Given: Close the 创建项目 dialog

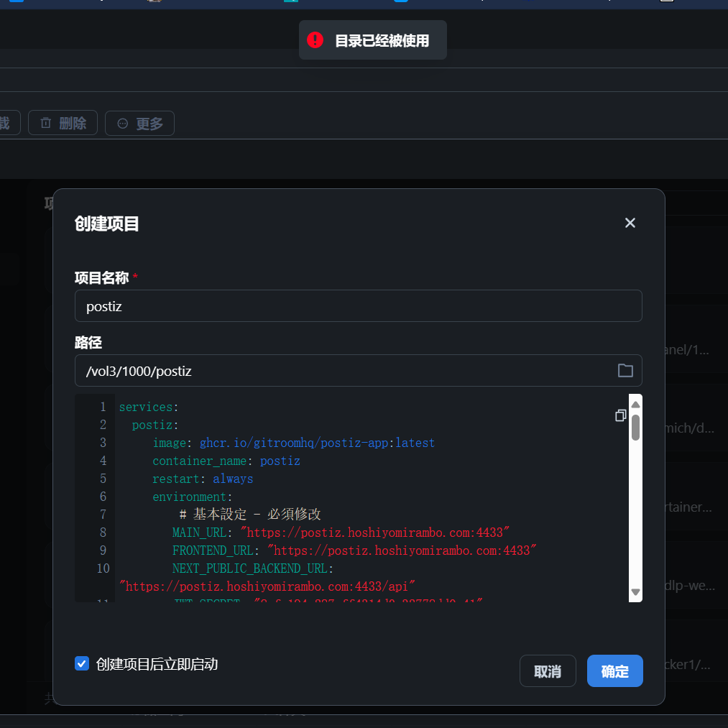Looking at the screenshot, I should pos(630,223).
